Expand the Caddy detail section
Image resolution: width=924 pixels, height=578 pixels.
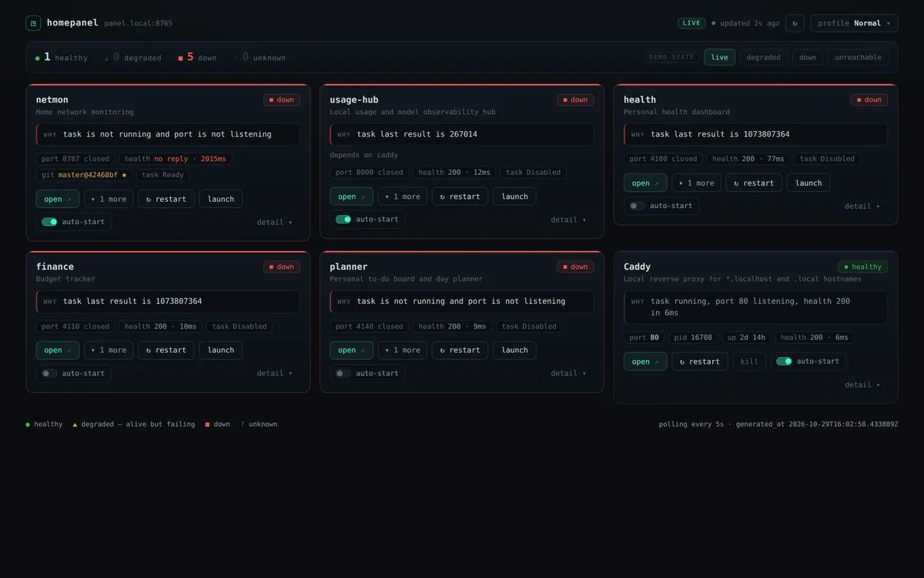click(x=862, y=385)
